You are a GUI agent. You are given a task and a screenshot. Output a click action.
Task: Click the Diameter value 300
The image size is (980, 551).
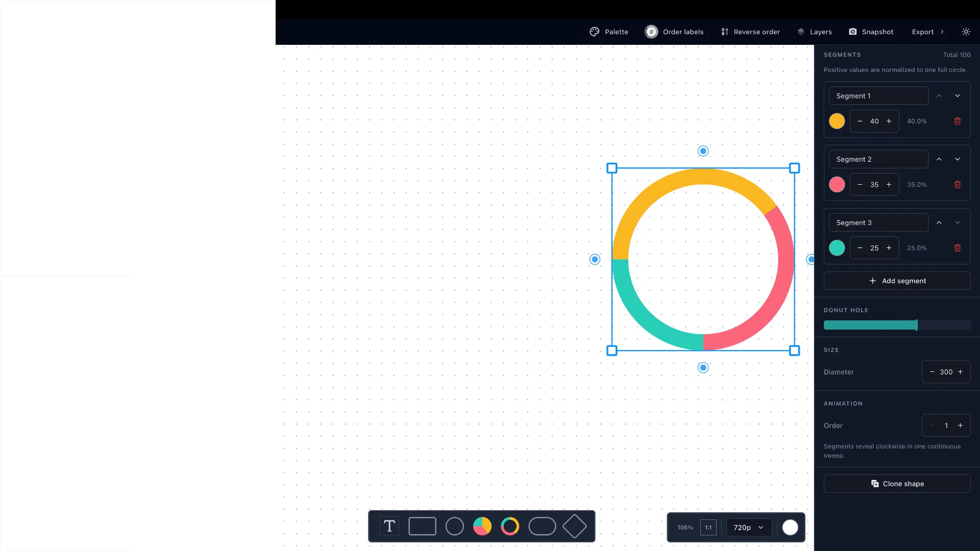pyautogui.click(x=946, y=372)
